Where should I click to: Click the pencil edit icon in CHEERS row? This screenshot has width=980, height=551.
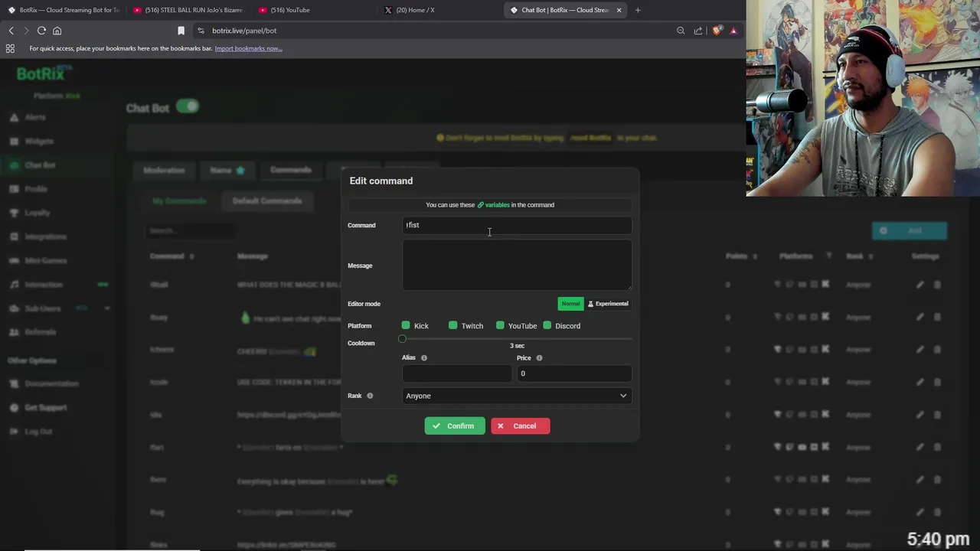pyautogui.click(x=920, y=350)
